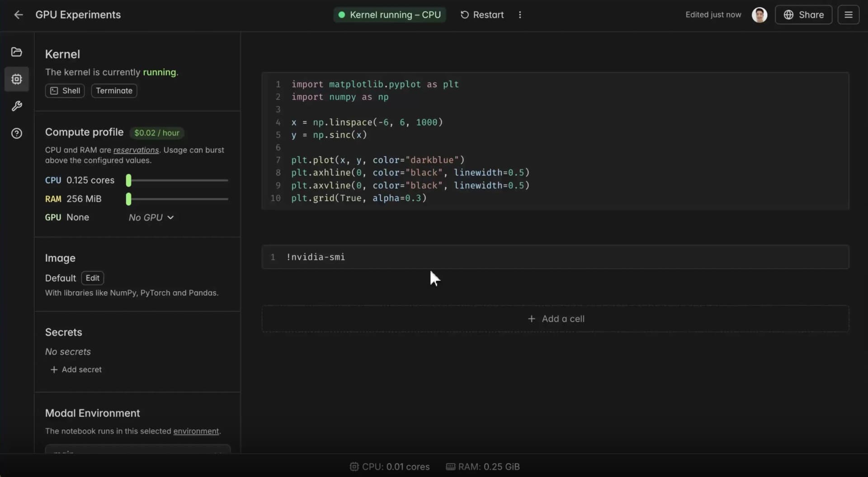Viewport: 868px width, 477px height.
Task: Click the three-dot kernel options icon
Action: tap(520, 15)
